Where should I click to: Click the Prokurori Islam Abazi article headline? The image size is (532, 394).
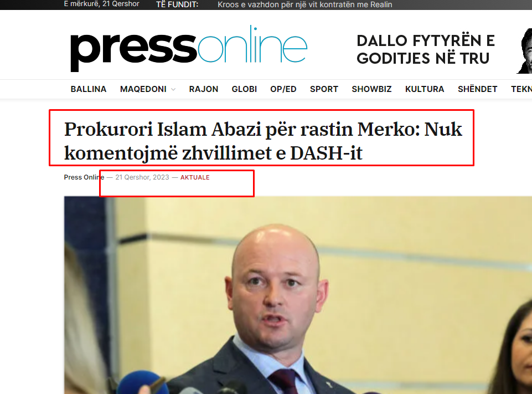pos(263,141)
